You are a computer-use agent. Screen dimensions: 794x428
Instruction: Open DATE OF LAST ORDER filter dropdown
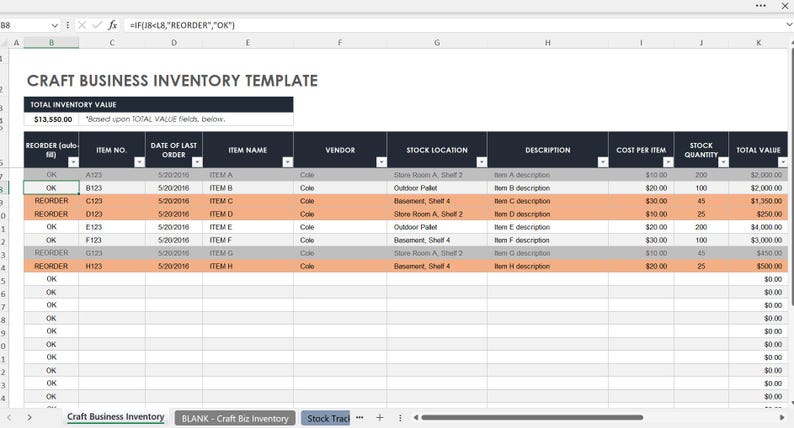point(197,162)
